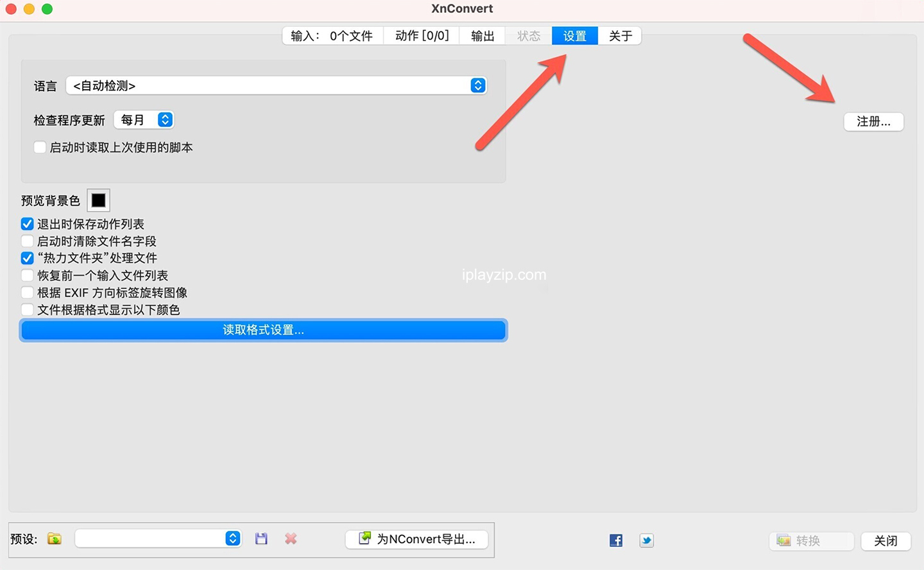Click the 转换 convert button
The height and width of the screenshot is (570, 924).
[812, 540]
